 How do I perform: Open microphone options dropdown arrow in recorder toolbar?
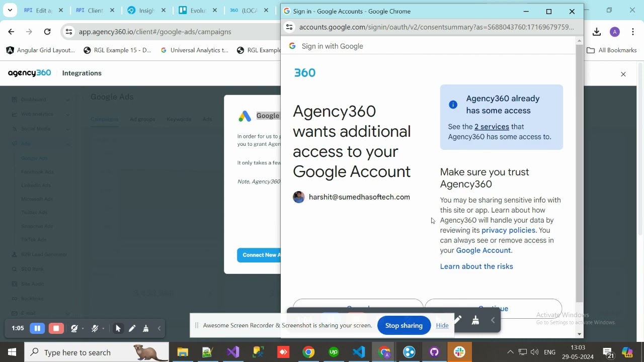coord(103,329)
